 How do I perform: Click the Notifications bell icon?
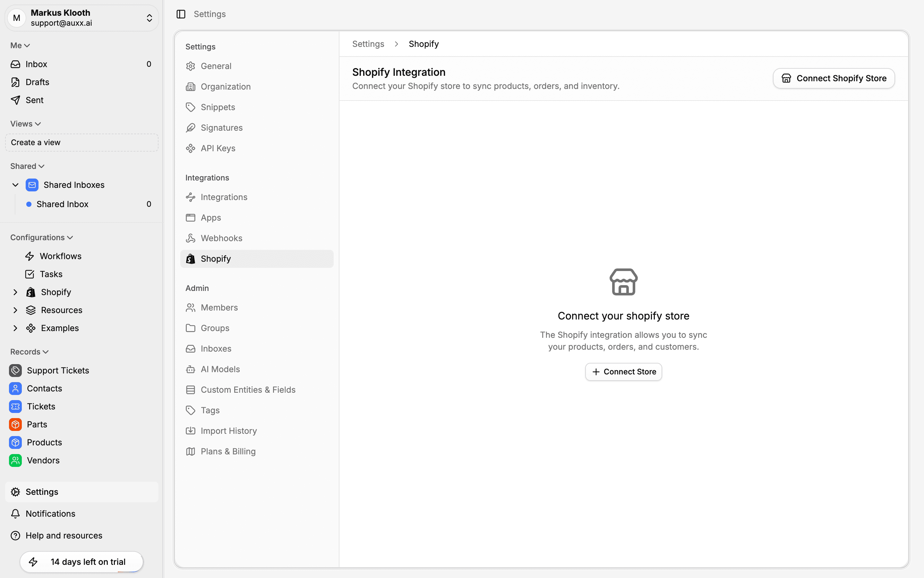click(15, 514)
